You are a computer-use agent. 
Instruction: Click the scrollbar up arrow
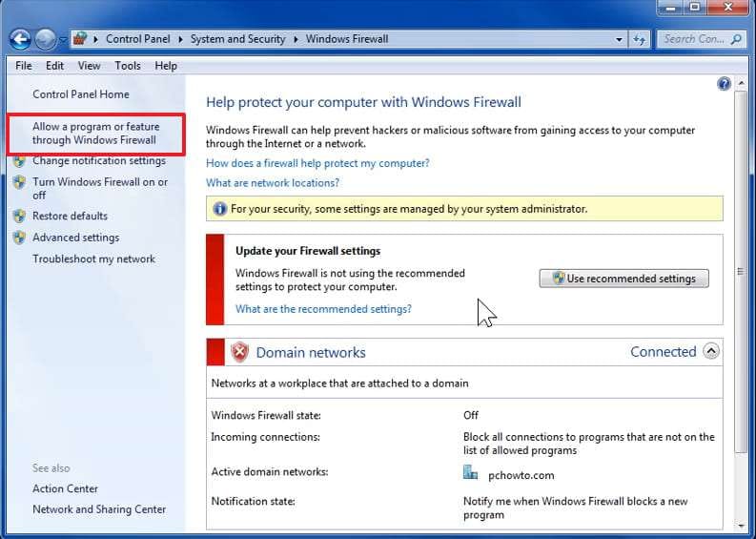click(x=740, y=84)
